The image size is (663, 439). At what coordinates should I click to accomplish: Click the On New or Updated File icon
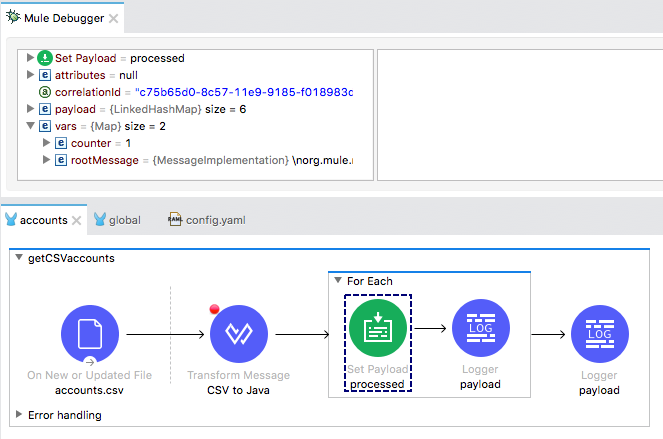click(x=90, y=334)
